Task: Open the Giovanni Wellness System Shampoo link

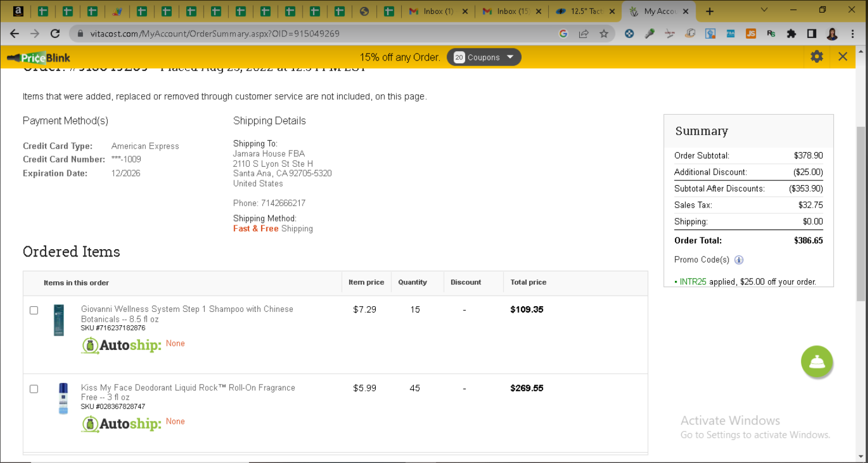Action: pyautogui.click(x=187, y=314)
